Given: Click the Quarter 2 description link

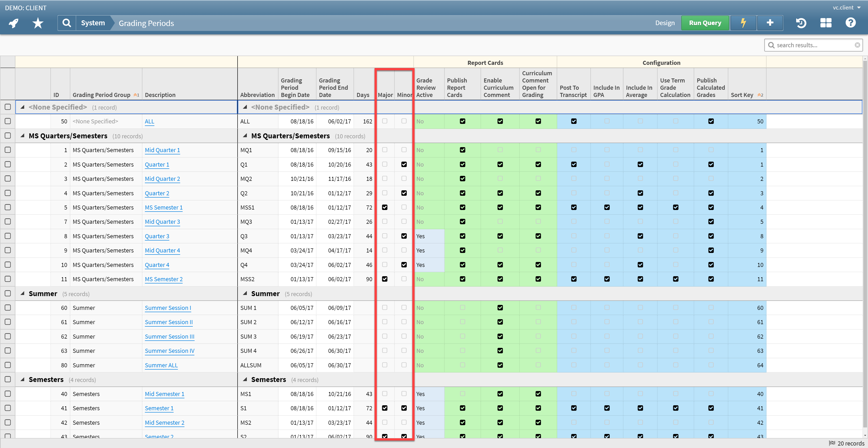Looking at the screenshot, I should [x=157, y=193].
